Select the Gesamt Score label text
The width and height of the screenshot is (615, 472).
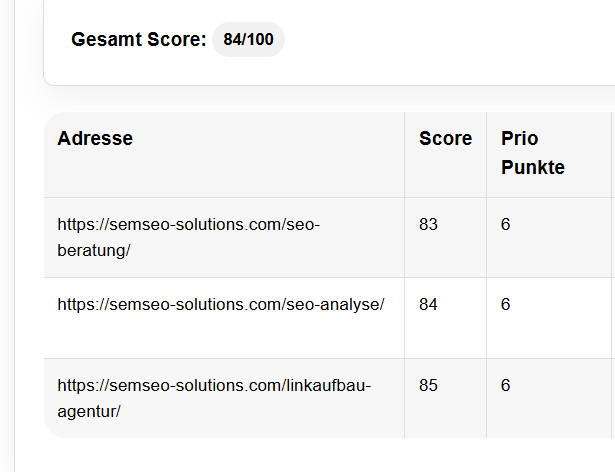point(139,40)
